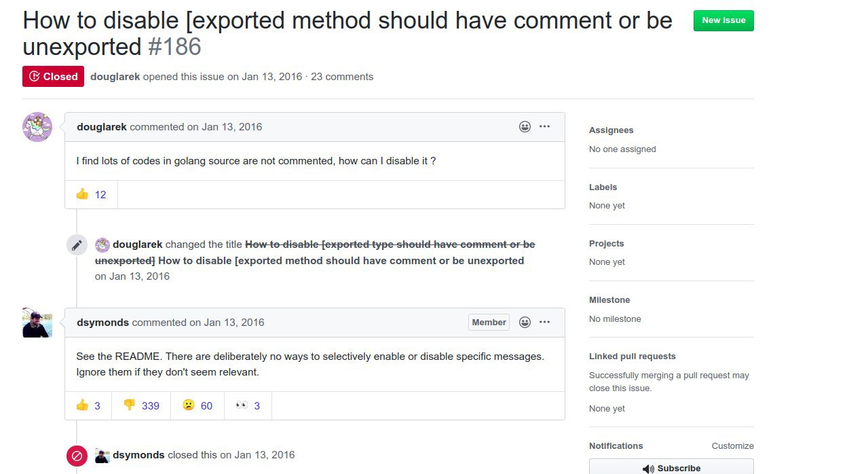868x474 pixels.
Task: Subscribe to issue notifications
Action: point(671,468)
